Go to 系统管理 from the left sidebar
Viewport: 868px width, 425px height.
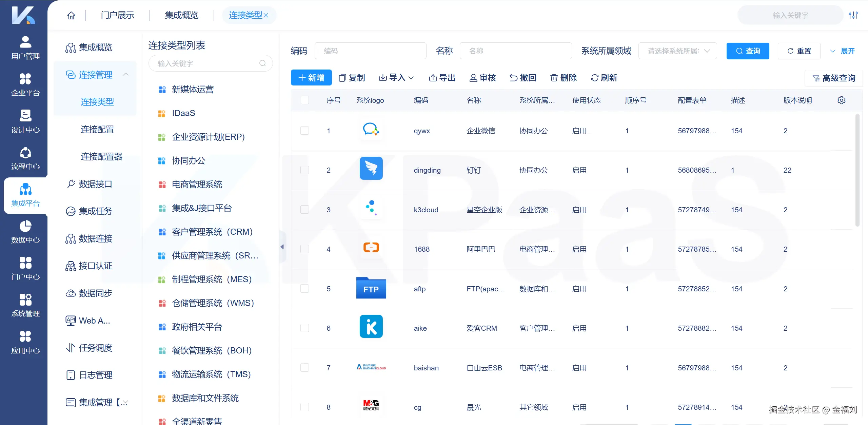pyautogui.click(x=25, y=305)
